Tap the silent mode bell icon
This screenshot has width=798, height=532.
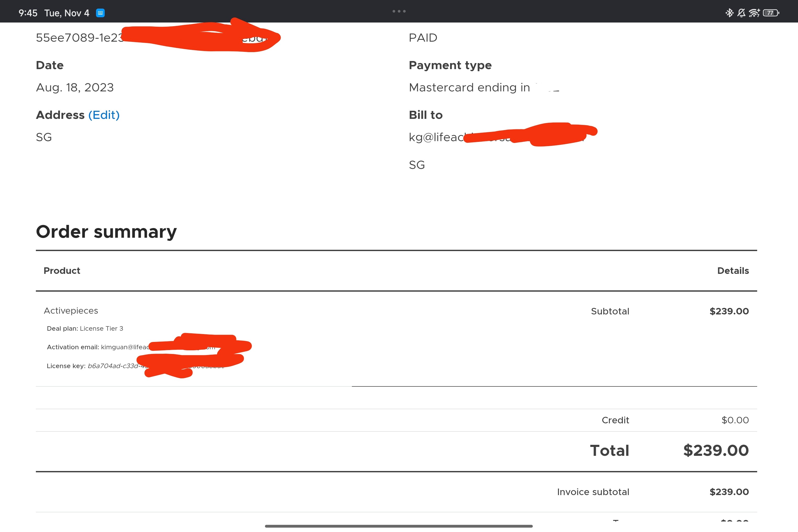(741, 13)
